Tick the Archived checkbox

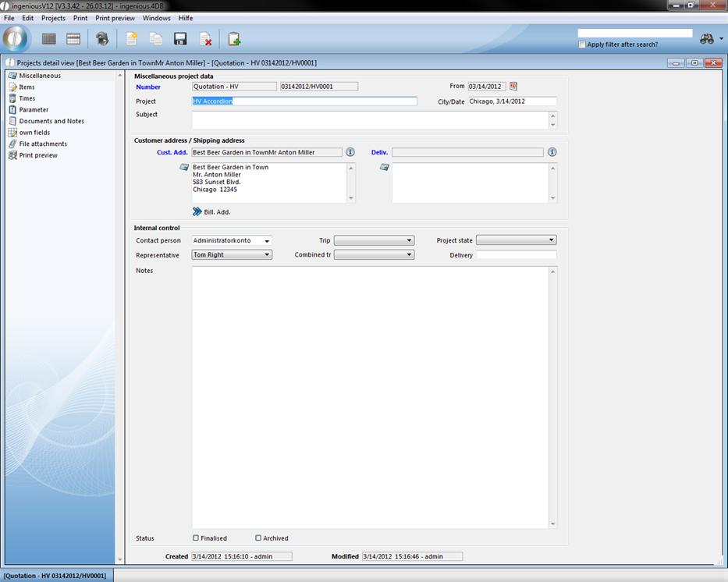[258, 538]
